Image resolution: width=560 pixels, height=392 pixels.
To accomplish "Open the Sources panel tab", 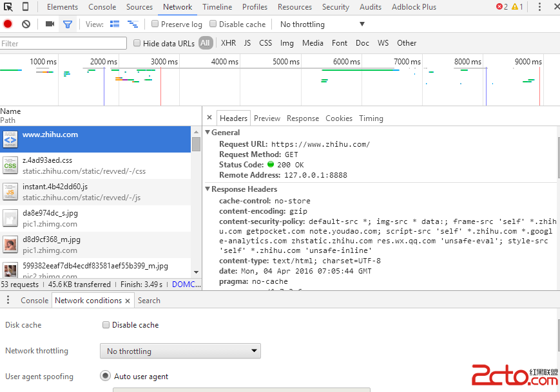I will 139,7.
